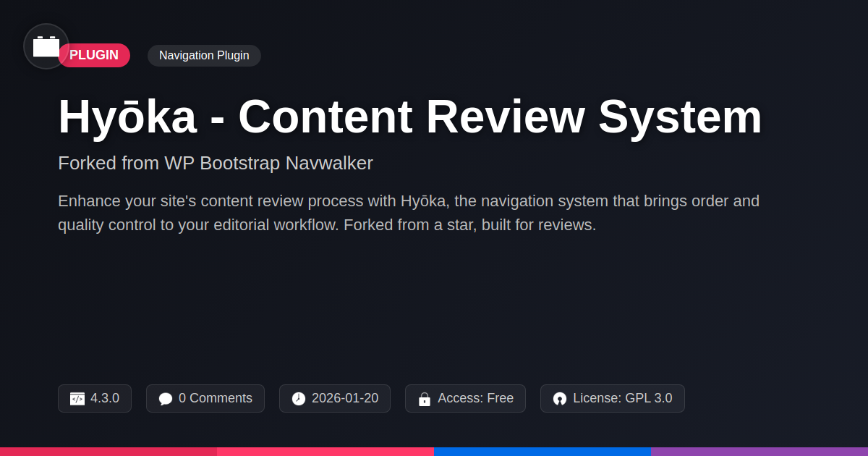Select the Forked from WP Bootstrap Navwalker subtitle
The height and width of the screenshot is (456, 868).
pyautogui.click(x=216, y=163)
